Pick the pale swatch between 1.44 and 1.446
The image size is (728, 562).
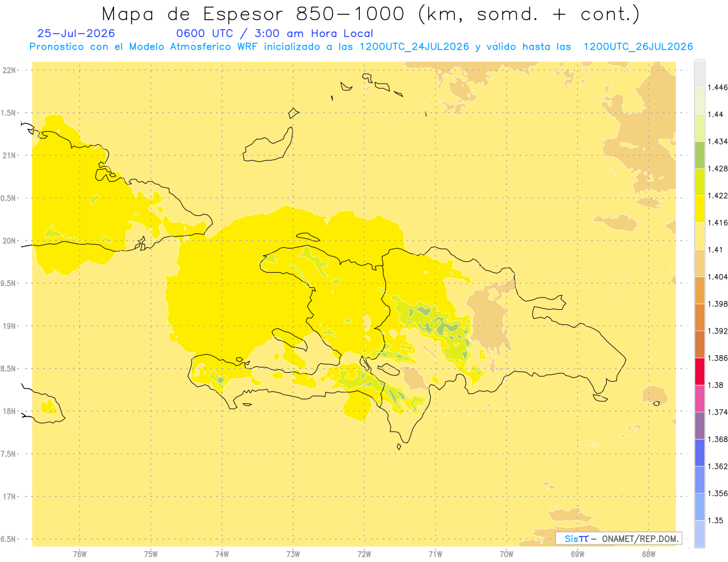[699, 101]
